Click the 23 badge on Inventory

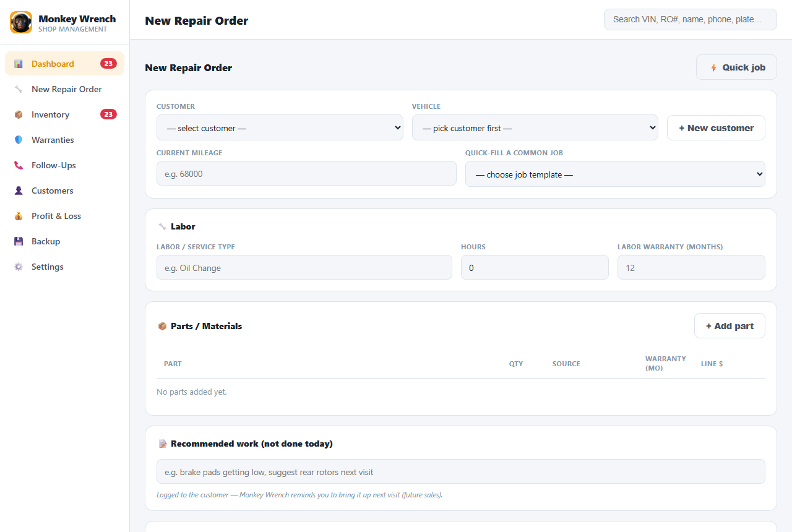point(108,114)
